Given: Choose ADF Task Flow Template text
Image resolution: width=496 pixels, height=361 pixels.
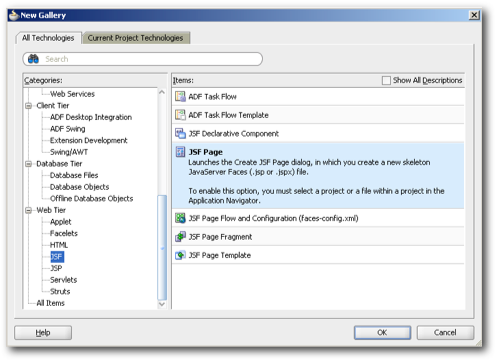Looking at the screenshot, I should [228, 115].
